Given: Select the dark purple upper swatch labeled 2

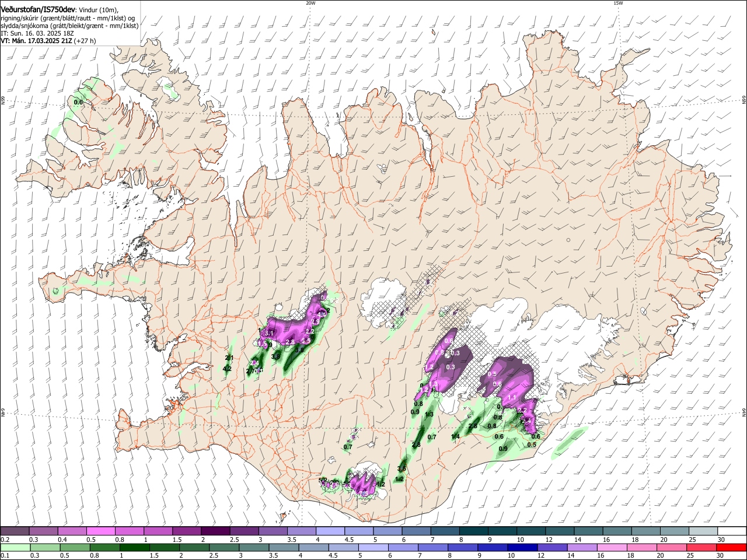Looking at the screenshot, I should tap(216, 531).
